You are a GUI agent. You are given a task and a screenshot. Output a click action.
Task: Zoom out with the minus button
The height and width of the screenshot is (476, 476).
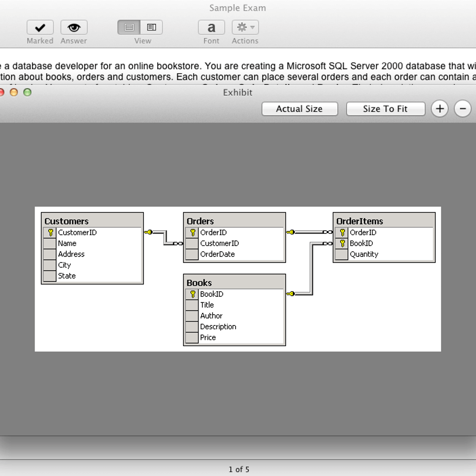point(462,109)
